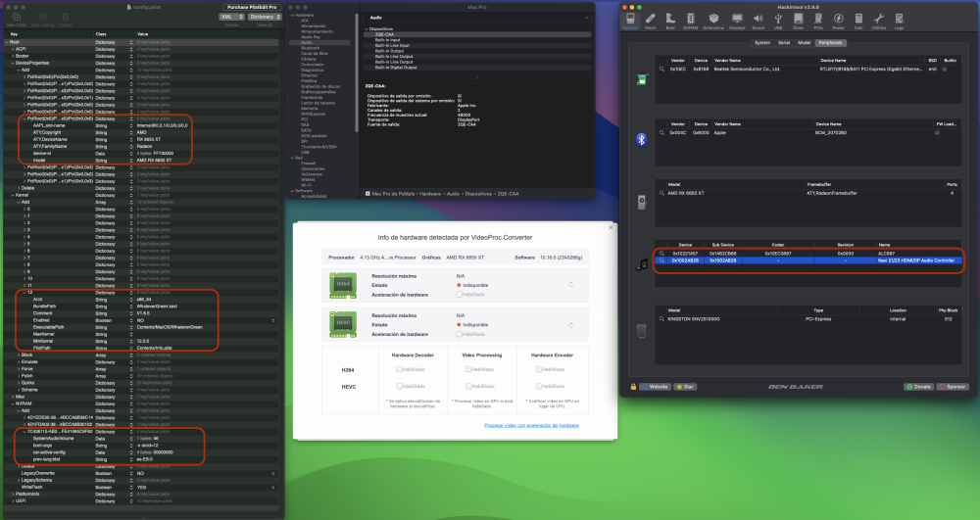Open the Patch tool in Hackintool

(650, 21)
